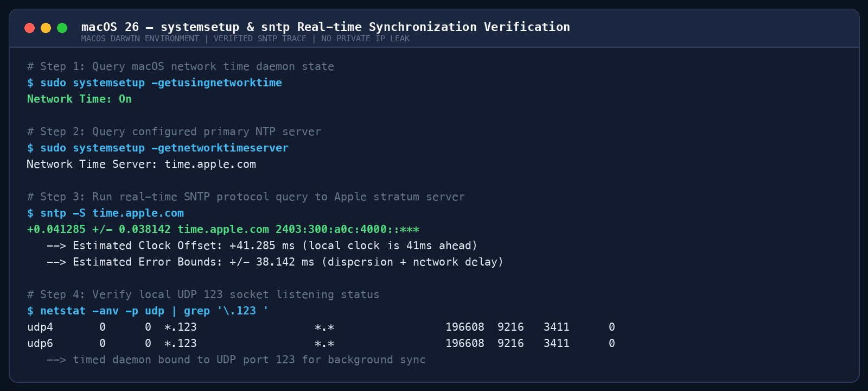868x391 pixels.
Task: Click command 'sntp -S time.apple.com'
Action: pyautogui.click(x=112, y=213)
